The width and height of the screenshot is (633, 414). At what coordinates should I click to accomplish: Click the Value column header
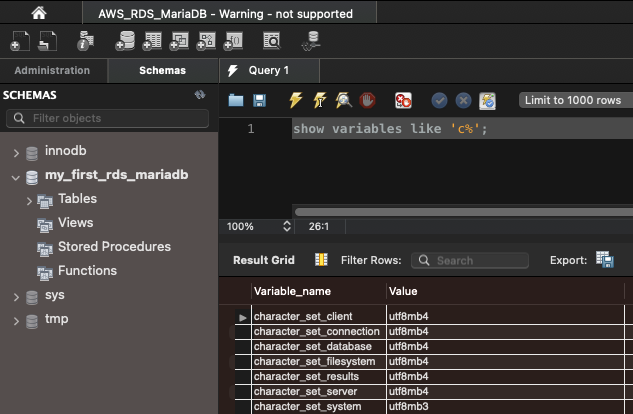pyautogui.click(x=505, y=291)
